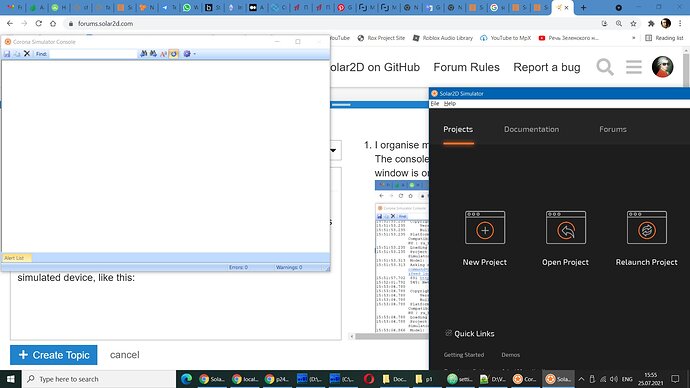Screen dimensions: 690x388
Task: Click the Relaunch Project icon
Action: pos(647,227)
